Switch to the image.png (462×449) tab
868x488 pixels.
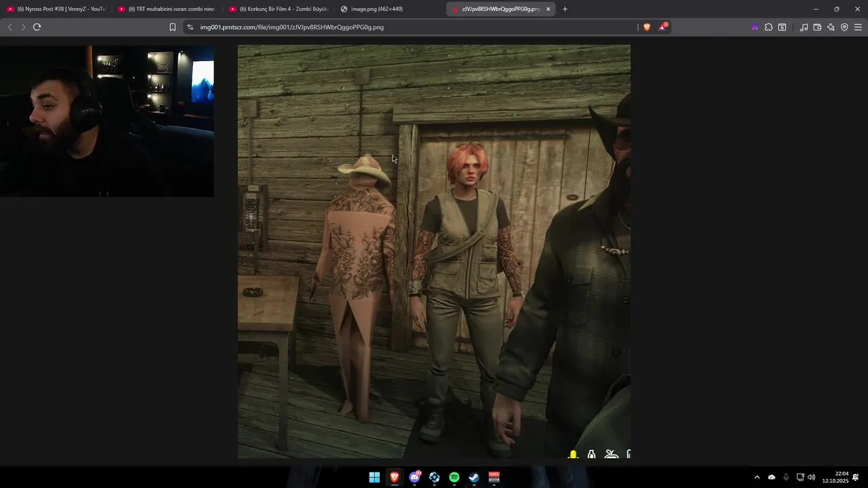point(389,9)
